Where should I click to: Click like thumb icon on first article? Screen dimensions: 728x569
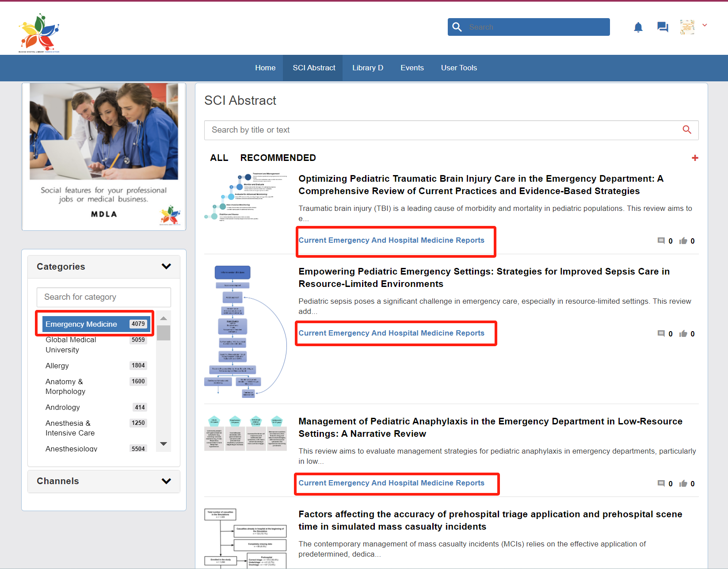pyautogui.click(x=683, y=241)
